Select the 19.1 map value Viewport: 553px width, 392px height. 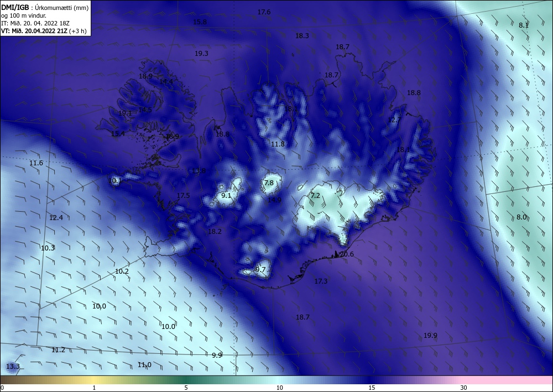(125, 113)
